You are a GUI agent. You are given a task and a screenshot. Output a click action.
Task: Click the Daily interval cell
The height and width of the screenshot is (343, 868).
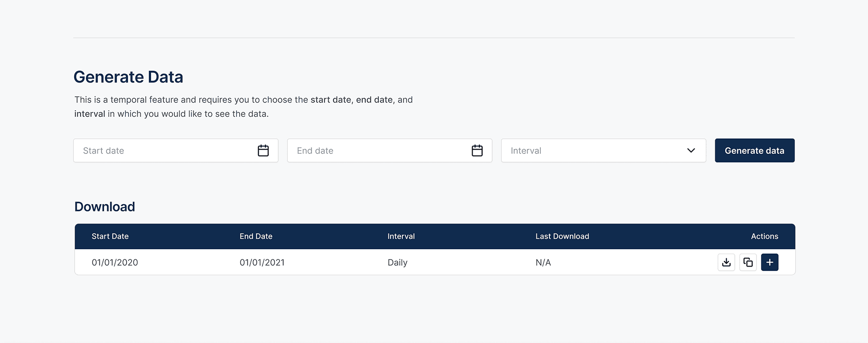tap(397, 262)
